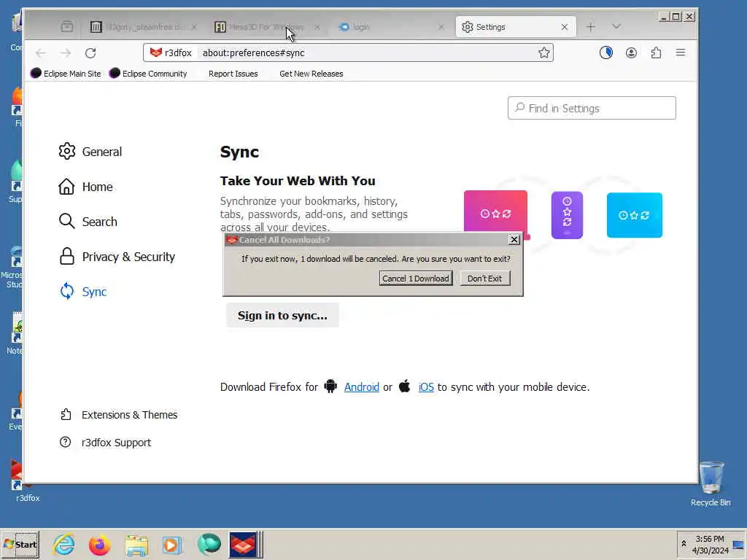Viewport: 747px width, 560px height.
Task: Click the r3dfox identity icon in address bar
Action: tap(171, 52)
